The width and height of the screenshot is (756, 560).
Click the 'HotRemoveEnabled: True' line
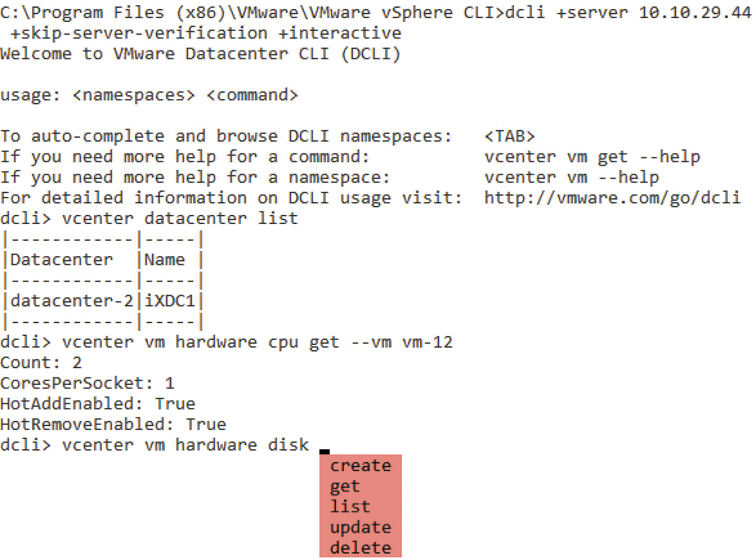(113, 424)
